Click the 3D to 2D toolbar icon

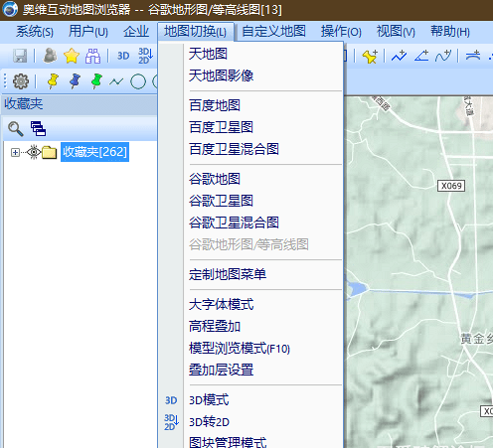pyautogui.click(x=145, y=56)
